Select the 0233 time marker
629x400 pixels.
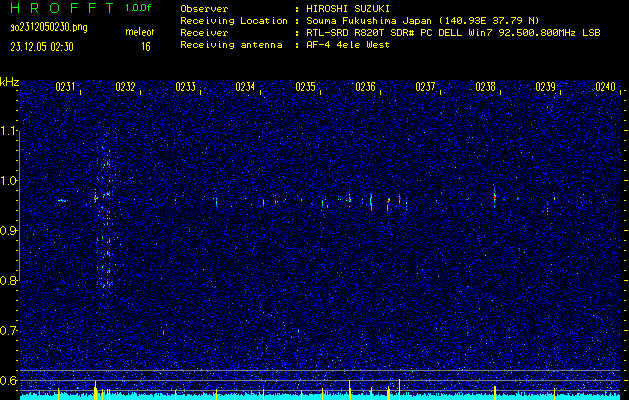click(186, 87)
